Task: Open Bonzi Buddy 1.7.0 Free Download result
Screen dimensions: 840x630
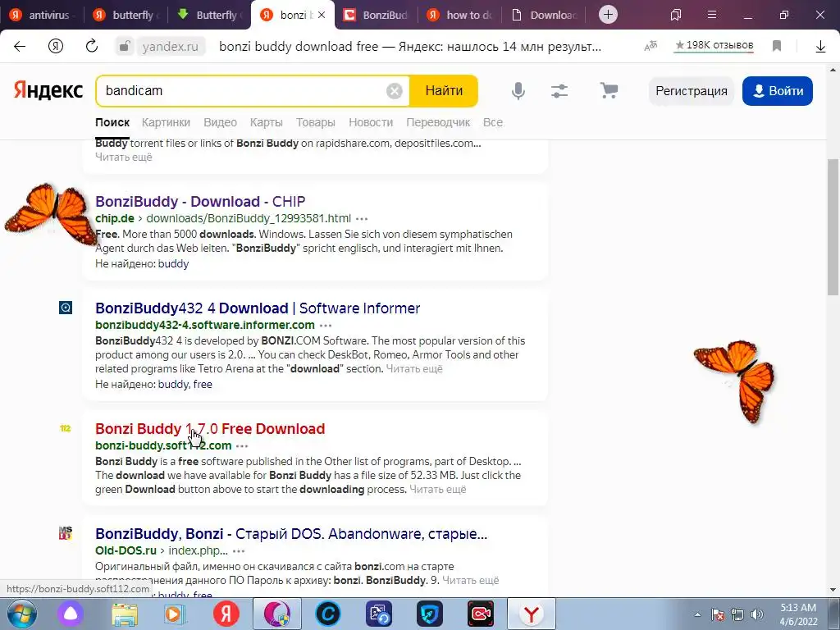Action: 210,428
